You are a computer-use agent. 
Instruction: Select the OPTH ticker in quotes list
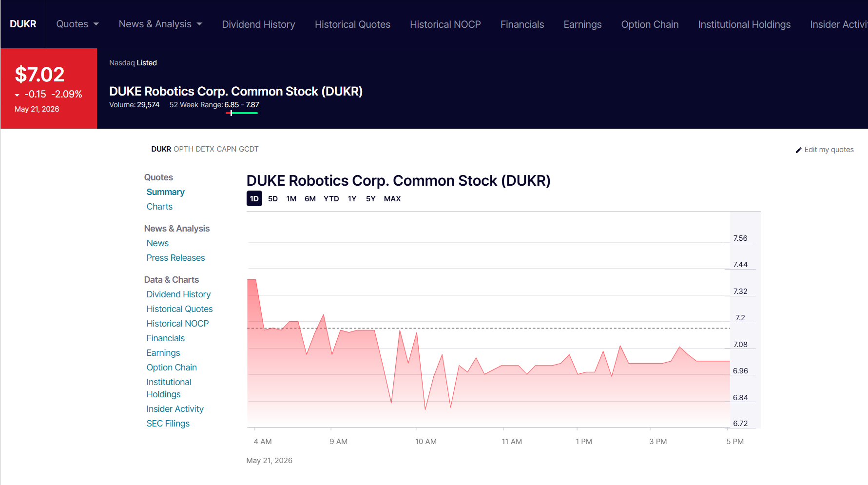tap(183, 149)
